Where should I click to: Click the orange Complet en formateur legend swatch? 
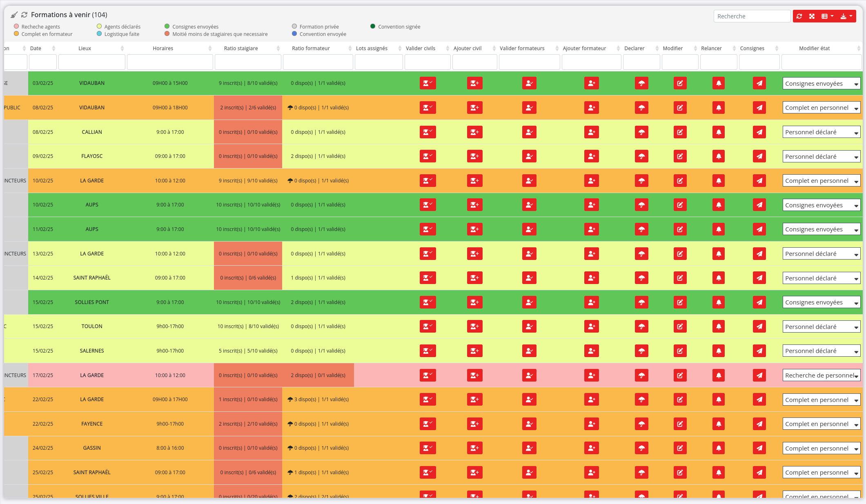16,34
